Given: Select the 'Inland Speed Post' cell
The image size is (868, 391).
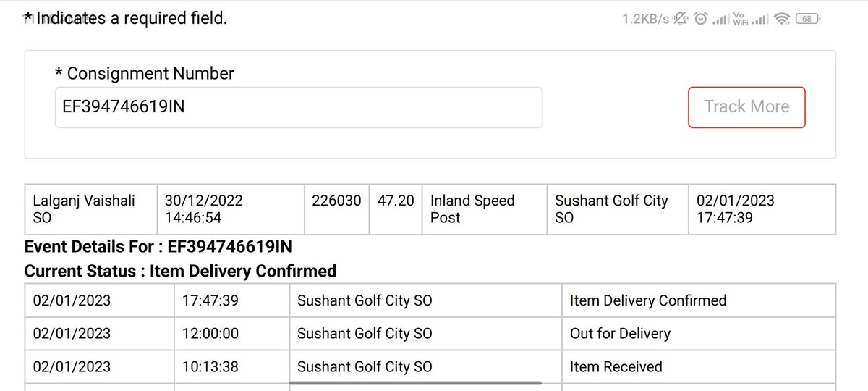Looking at the screenshot, I should (x=485, y=209).
